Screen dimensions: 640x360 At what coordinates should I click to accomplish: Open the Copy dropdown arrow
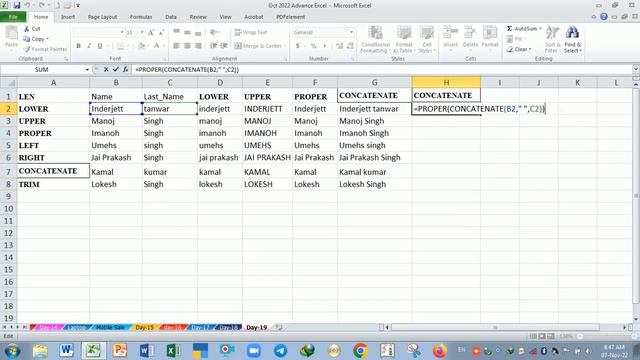(48, 39)
